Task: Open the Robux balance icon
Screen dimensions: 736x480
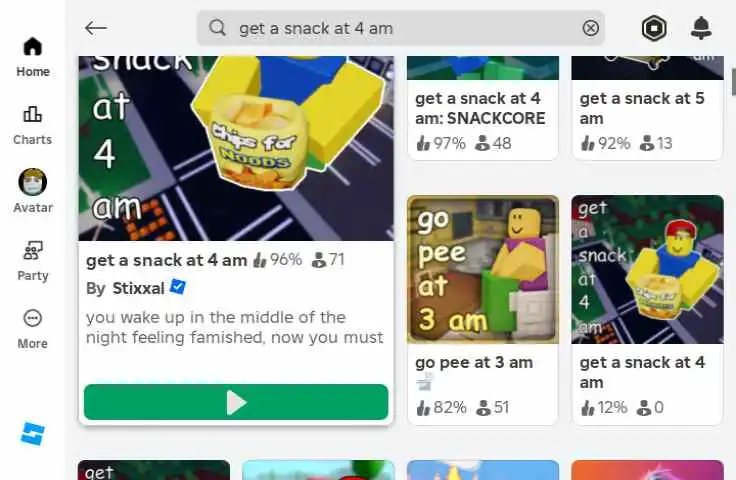Action: (654, 28)
